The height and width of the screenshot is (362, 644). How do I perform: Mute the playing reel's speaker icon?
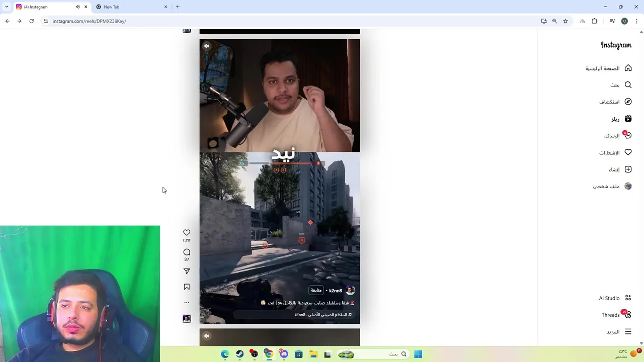pyautogui.click(x=206, y=46)
